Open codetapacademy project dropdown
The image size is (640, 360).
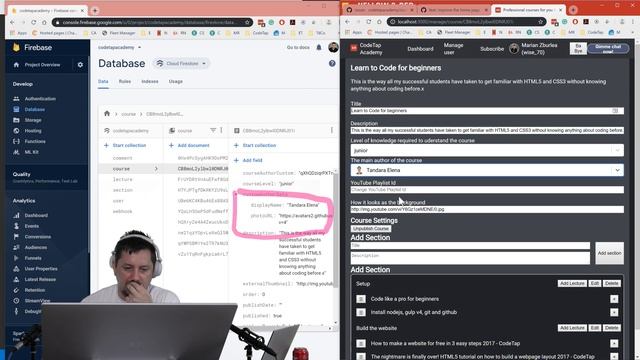tap(120, 47)
